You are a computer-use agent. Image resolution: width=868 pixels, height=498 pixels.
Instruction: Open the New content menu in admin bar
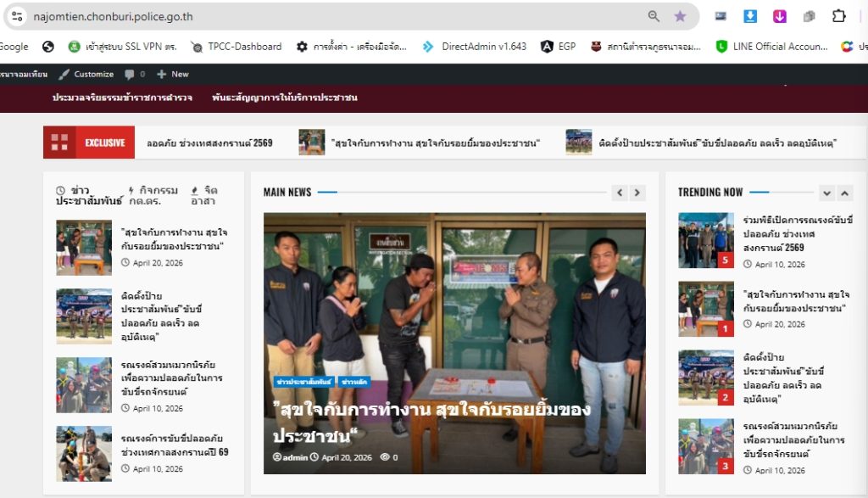click(x=173, y=74)
